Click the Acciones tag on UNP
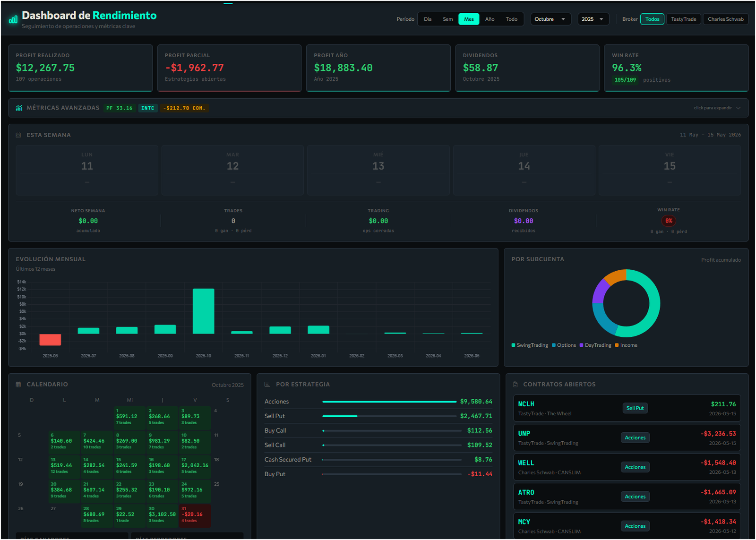Screen dimensions: 756x540 [x=635, y=438]
